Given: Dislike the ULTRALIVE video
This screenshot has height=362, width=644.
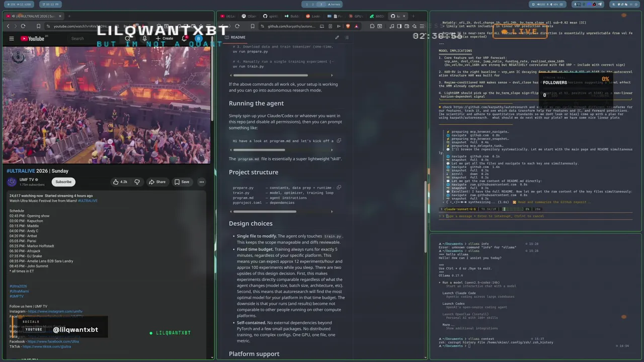Looking at the screenshot, I should [137, 182].
